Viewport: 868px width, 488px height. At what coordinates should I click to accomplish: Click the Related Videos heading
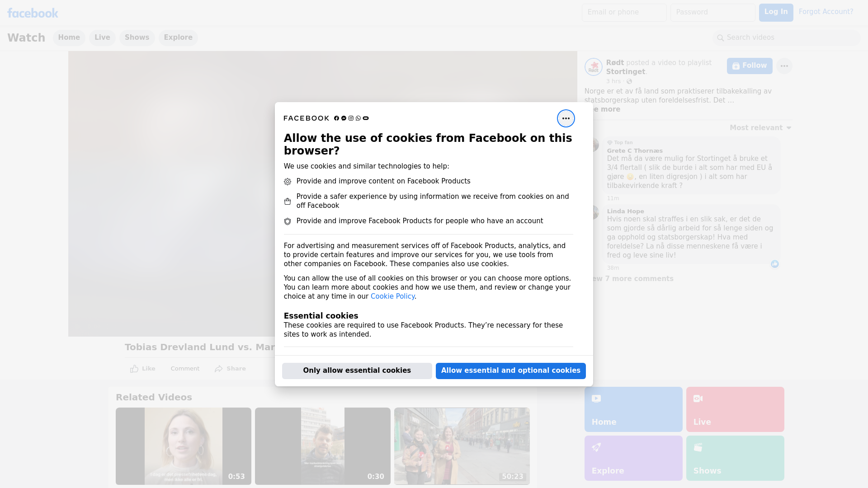click(x=154, y=397)
